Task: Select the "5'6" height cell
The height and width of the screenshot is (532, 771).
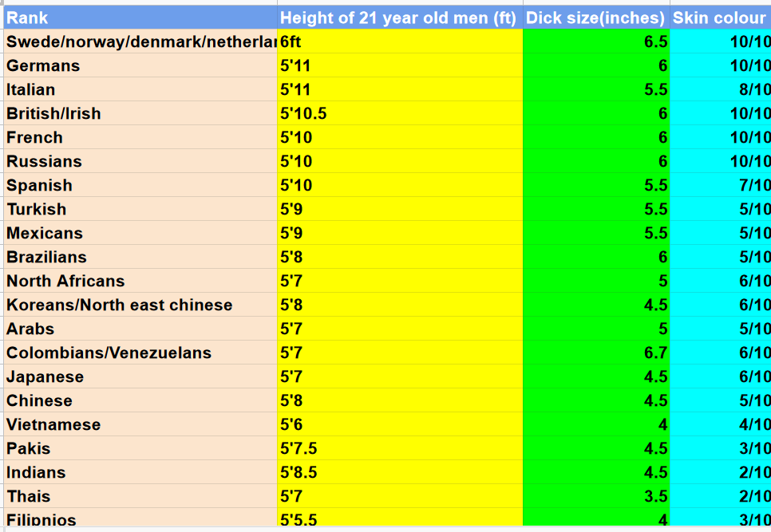Action: [399, 424]
